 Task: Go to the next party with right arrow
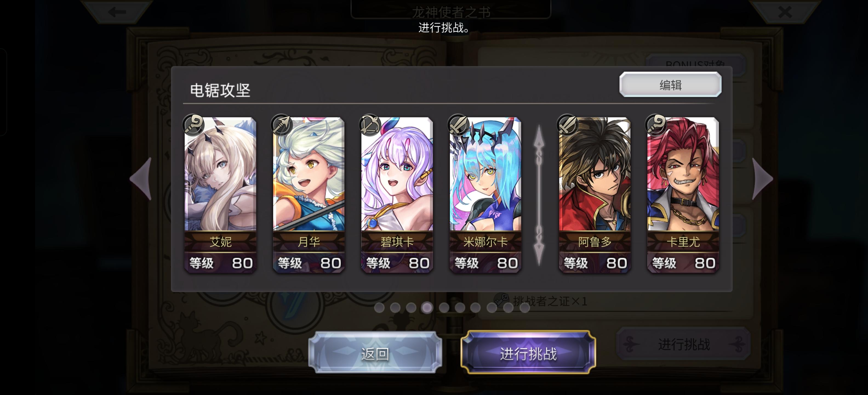tap(762, 179)
